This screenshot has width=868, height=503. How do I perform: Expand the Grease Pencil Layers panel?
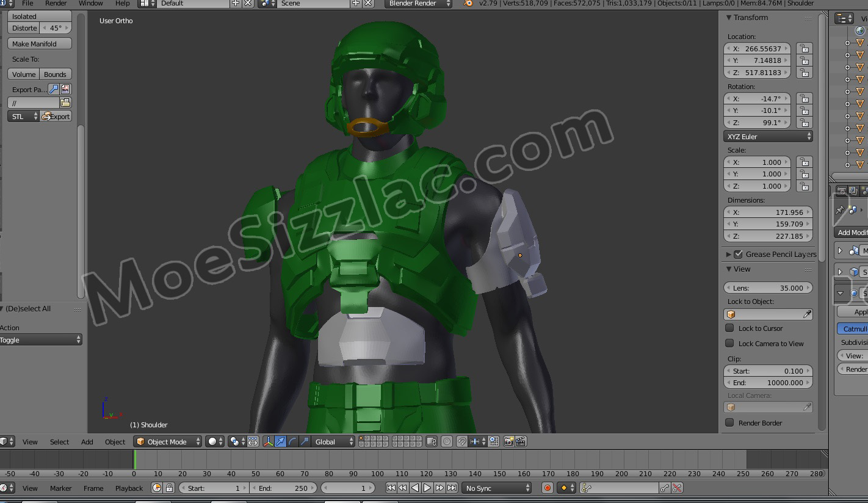click(729, 254)
